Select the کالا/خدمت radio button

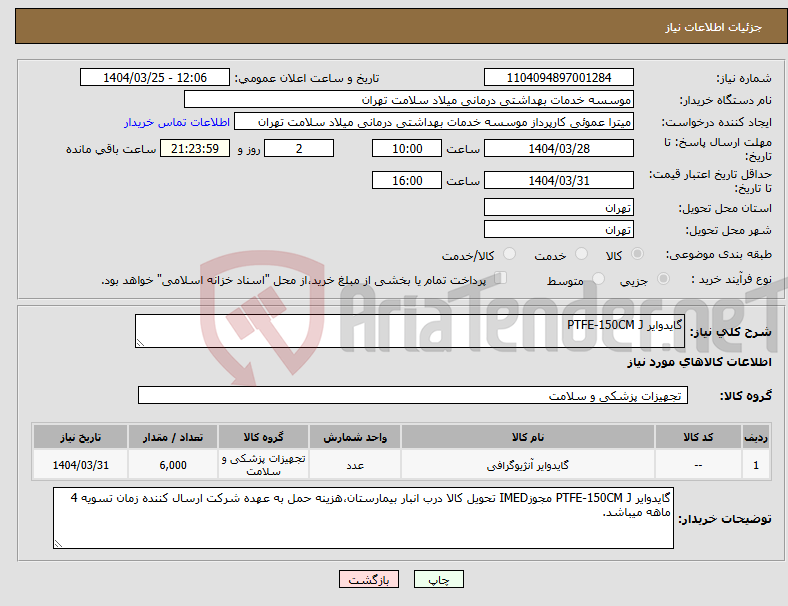click(510, 254)
